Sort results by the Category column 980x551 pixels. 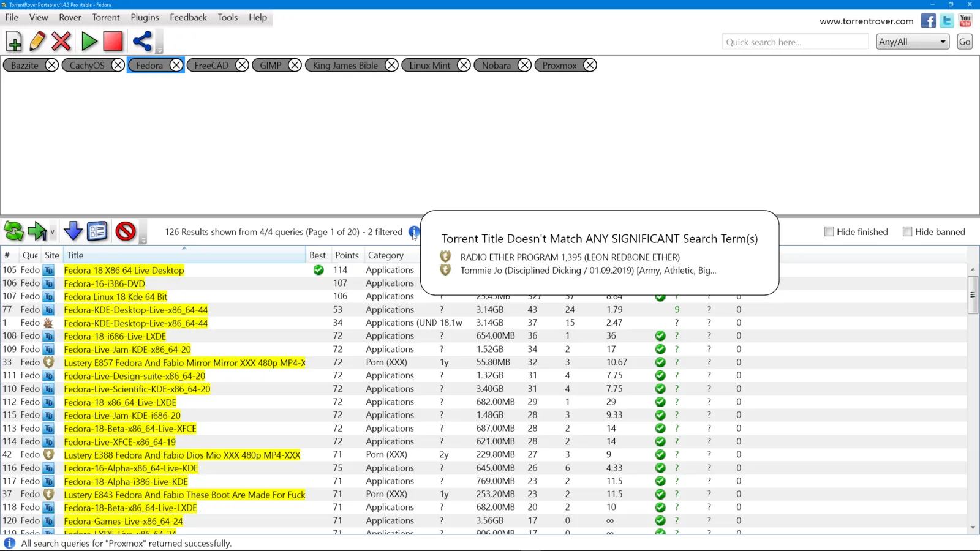tap(392, 255)
